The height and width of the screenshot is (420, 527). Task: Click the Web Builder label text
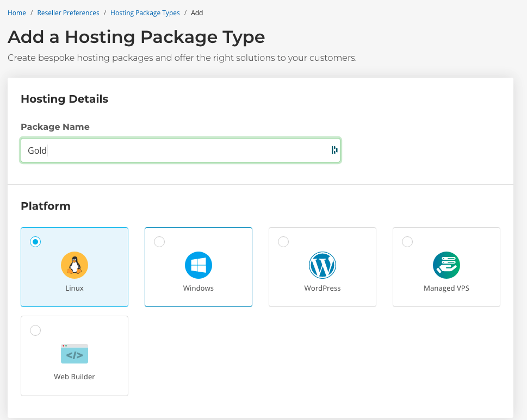(x=75, y=377)
